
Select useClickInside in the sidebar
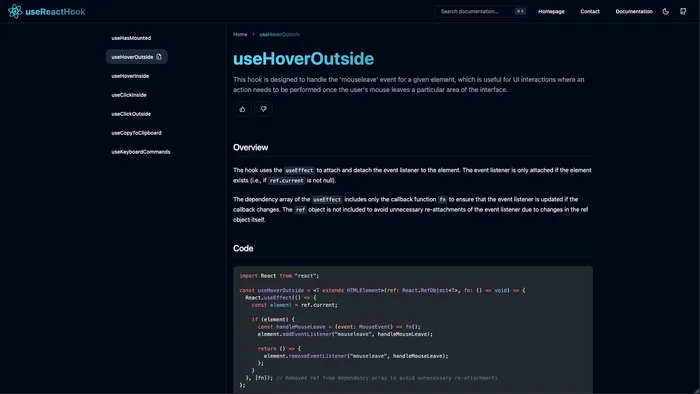coord(129,95)
